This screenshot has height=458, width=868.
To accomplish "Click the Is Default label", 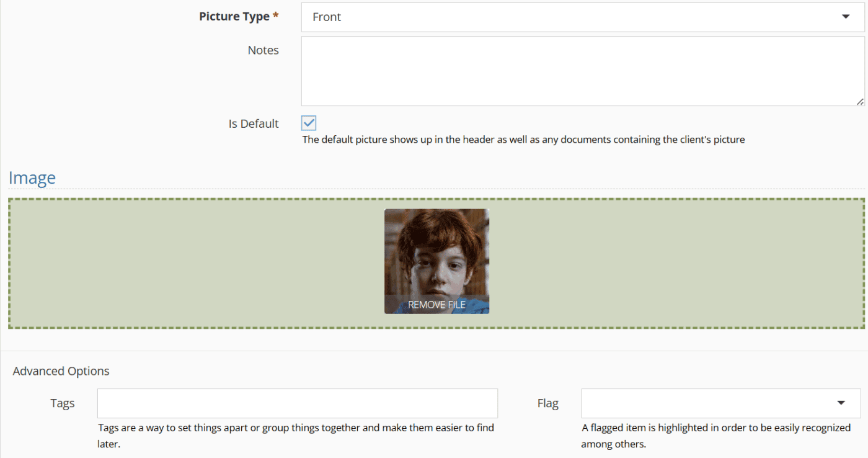I will [x=254, y=123].
